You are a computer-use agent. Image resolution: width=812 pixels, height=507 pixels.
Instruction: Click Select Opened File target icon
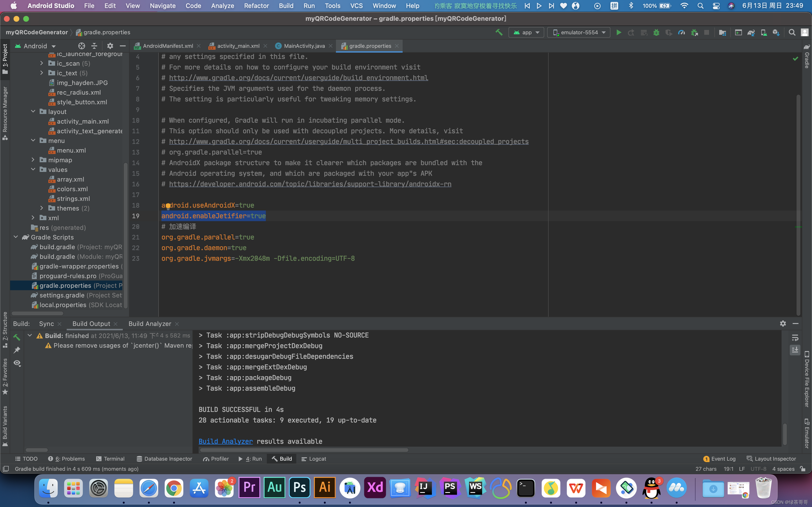click(81, 46)
